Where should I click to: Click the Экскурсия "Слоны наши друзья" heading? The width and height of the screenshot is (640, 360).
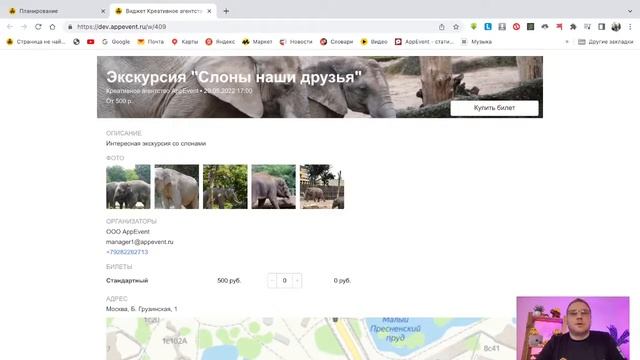click(x=234, y=77)
